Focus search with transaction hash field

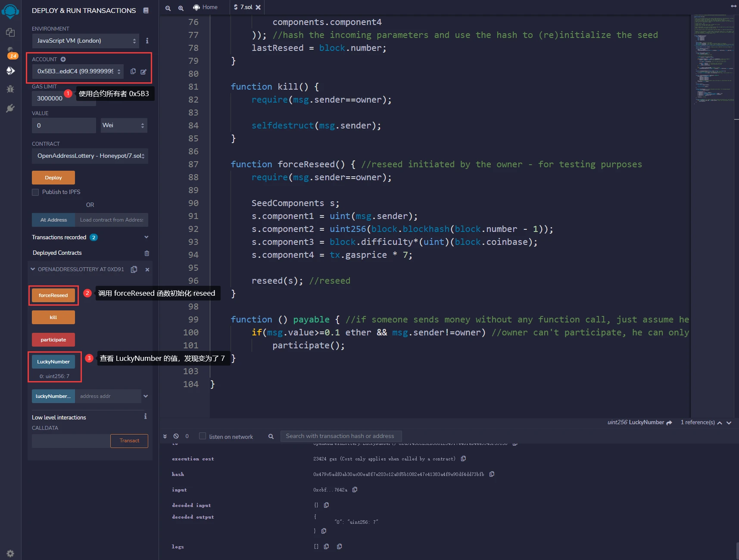point(341,436)
